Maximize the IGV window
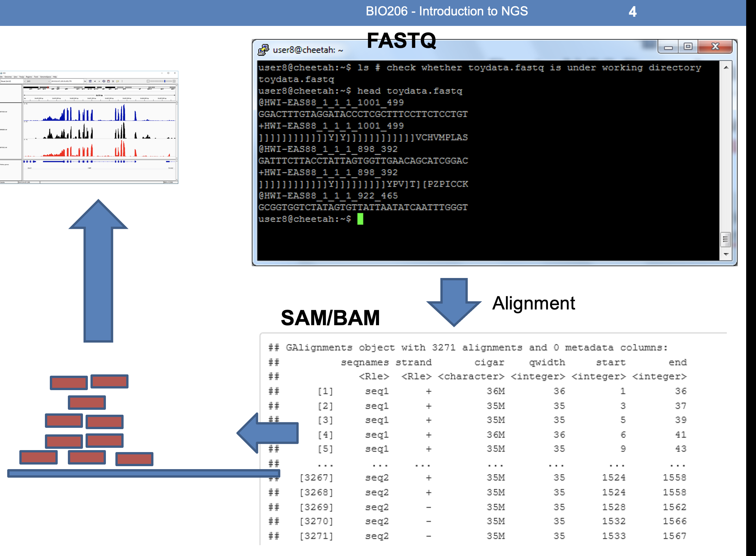The height and width of the screenshot is (556, 756). click(x=168, y=73)
